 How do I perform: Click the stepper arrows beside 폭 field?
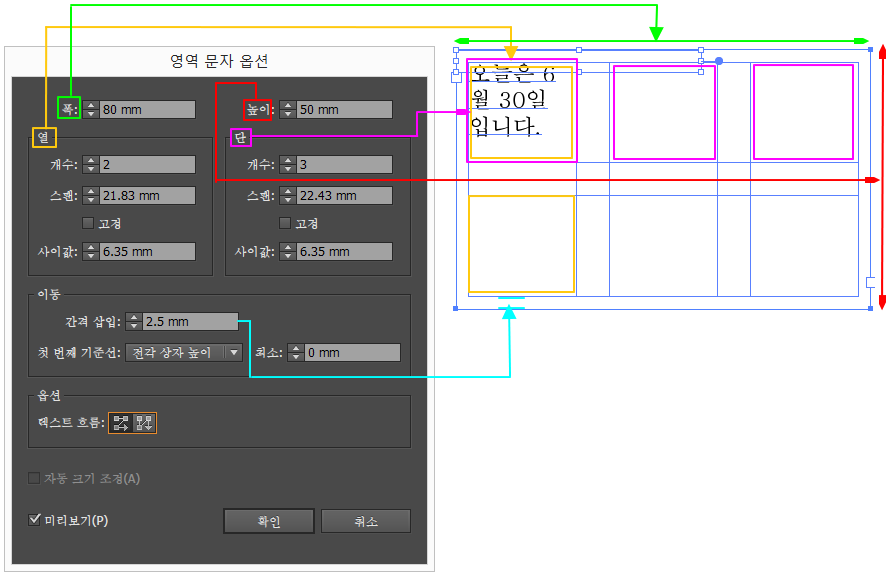[91, 110]
